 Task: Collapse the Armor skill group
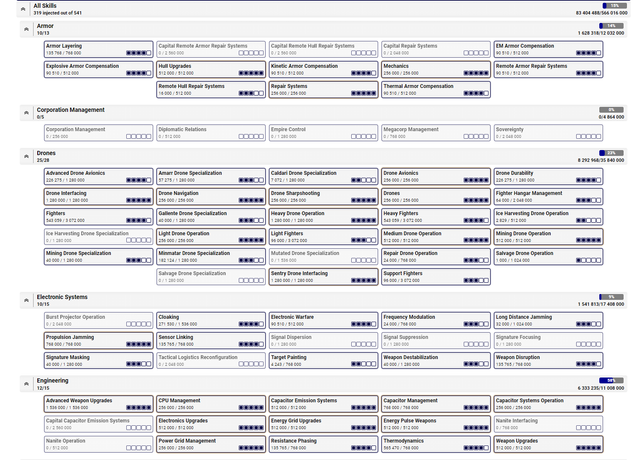click(x=27, y=29)
